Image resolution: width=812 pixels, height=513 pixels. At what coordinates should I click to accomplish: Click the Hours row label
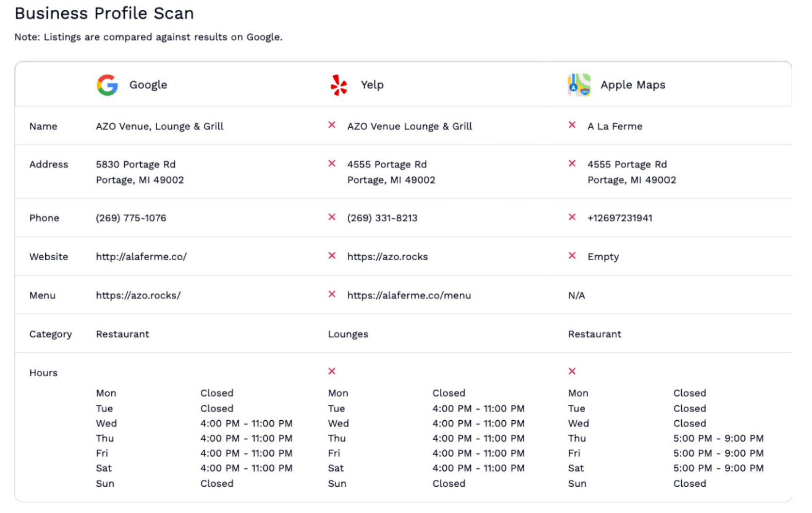pos(43,373)
